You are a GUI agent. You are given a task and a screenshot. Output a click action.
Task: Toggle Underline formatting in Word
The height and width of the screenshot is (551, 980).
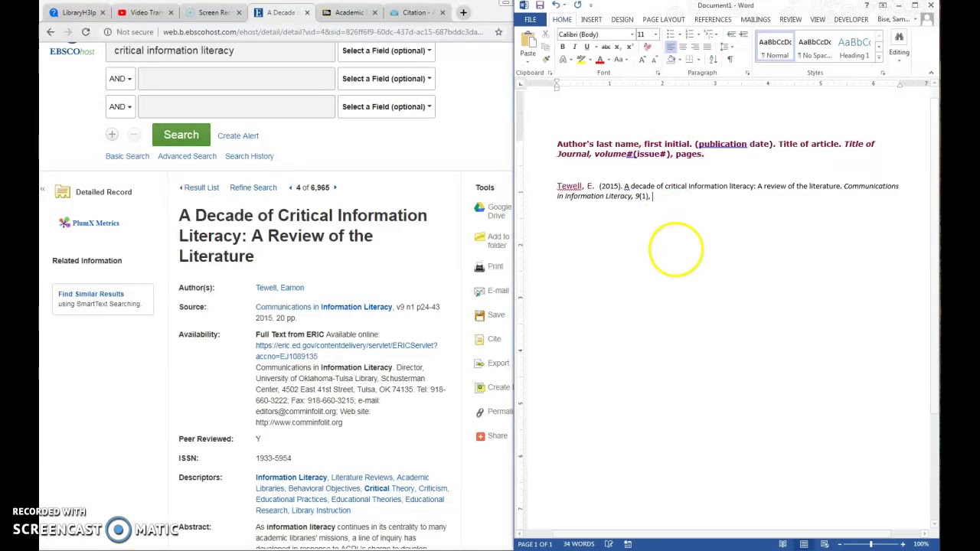tap(586, 47)
